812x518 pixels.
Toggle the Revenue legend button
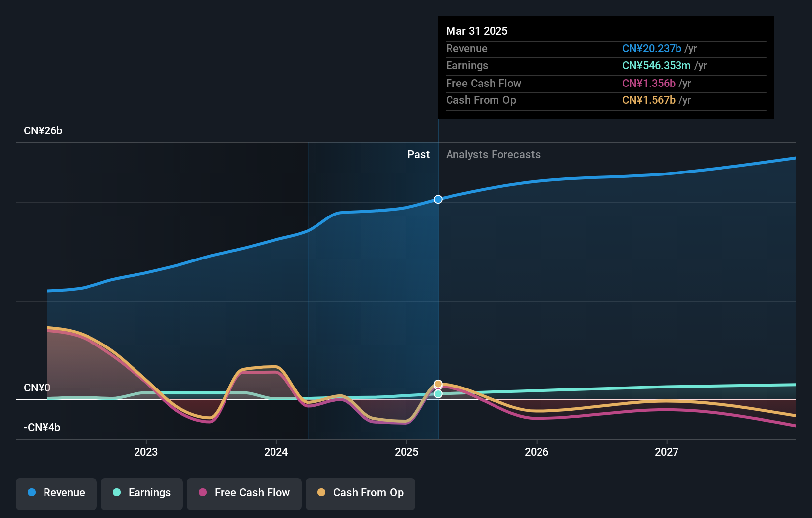coord(56,493)
